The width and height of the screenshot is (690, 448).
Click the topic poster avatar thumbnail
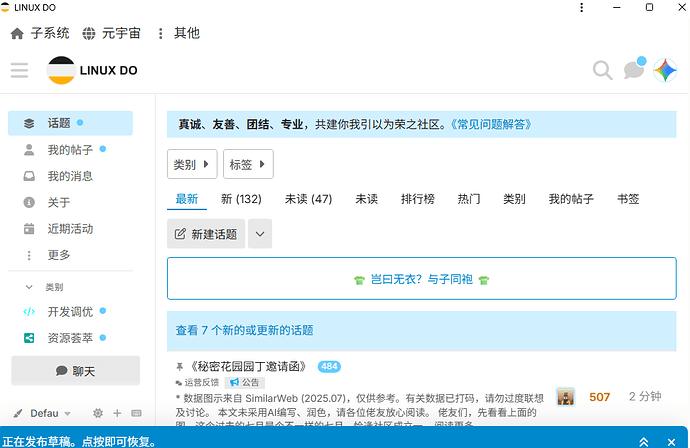pos(565,397)
